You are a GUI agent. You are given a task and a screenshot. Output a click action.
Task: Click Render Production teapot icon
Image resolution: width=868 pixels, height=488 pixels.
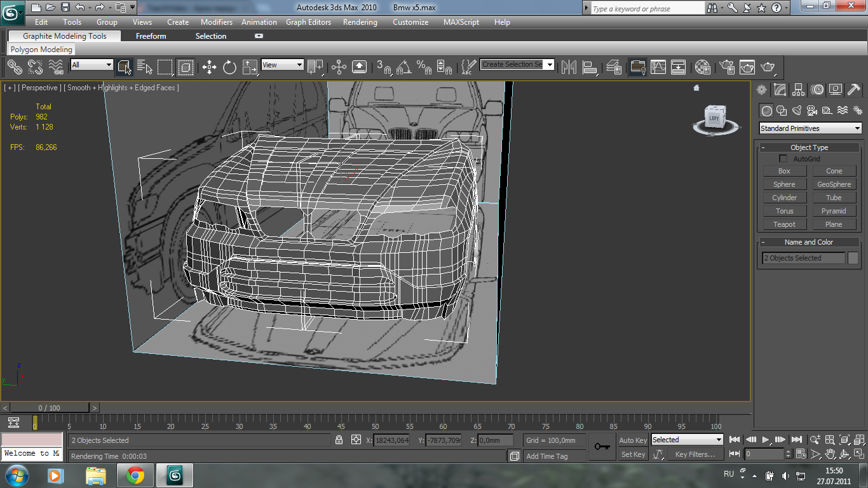point(768,66)
